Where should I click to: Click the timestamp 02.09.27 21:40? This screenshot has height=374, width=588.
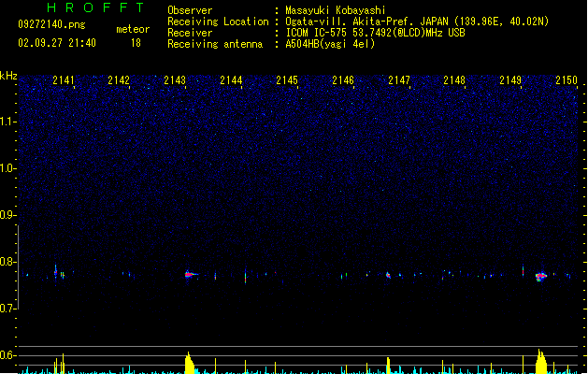(57, 43)
